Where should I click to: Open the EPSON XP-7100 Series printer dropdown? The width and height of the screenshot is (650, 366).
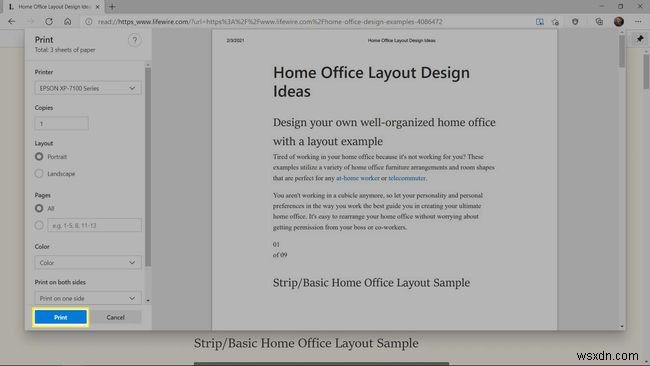pyautogui.click(x=88, y=88)
